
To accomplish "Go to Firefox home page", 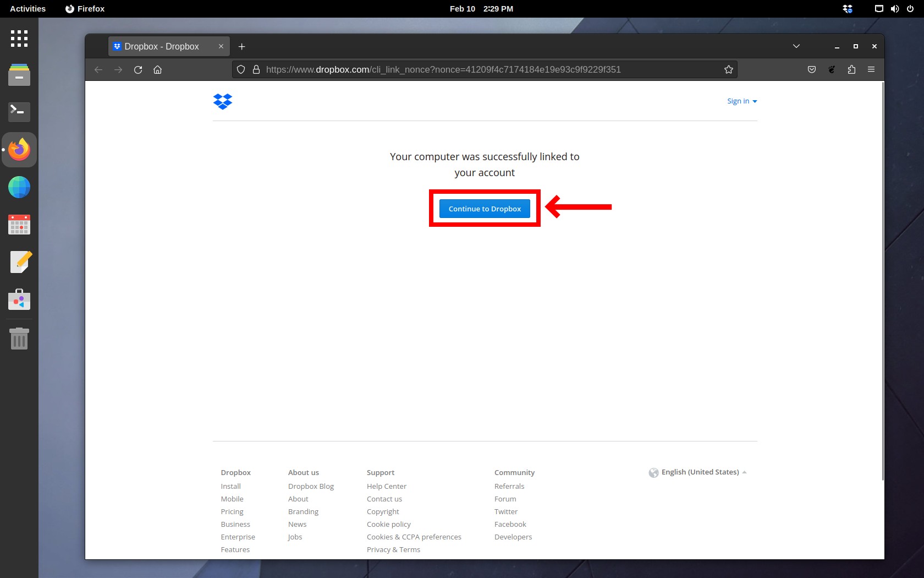I will point(158,69).
